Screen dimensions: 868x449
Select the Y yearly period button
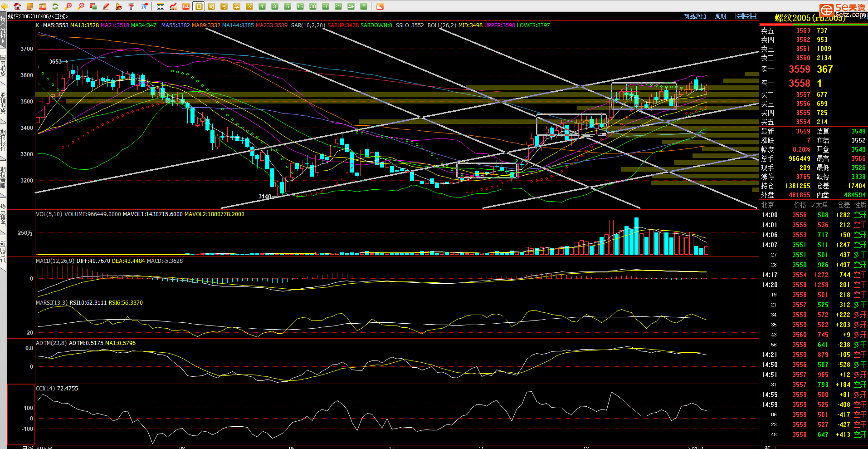coord(364,6)
